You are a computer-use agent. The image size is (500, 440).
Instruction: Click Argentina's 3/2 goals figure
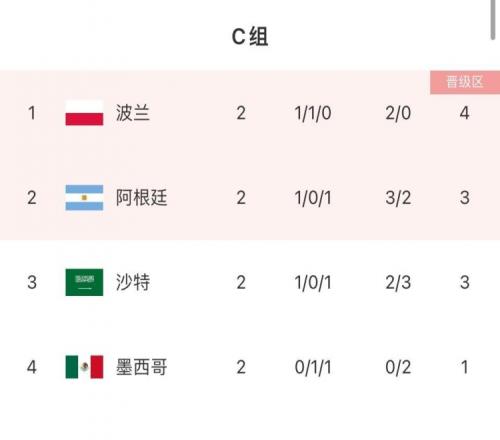pos(398,198)
